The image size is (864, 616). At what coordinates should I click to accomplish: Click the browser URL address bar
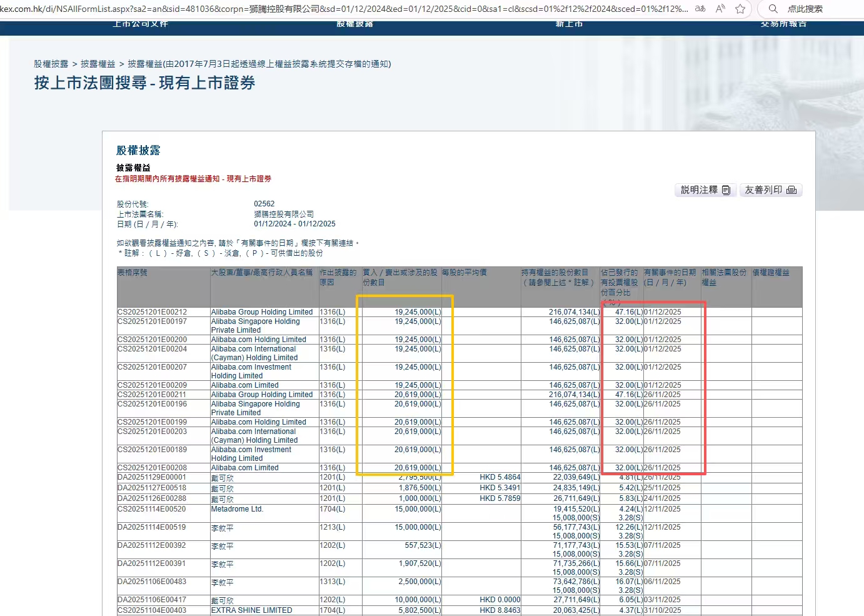click(344, 9)
